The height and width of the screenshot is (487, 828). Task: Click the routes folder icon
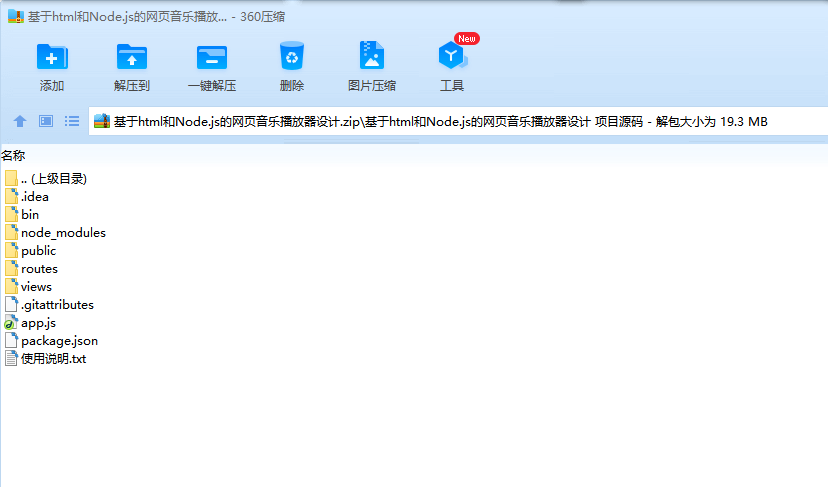tap(11, 268)
